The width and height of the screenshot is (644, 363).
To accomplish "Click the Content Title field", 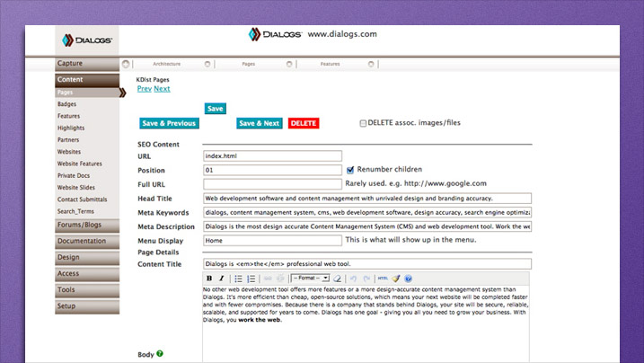I will tap(367, 263).
